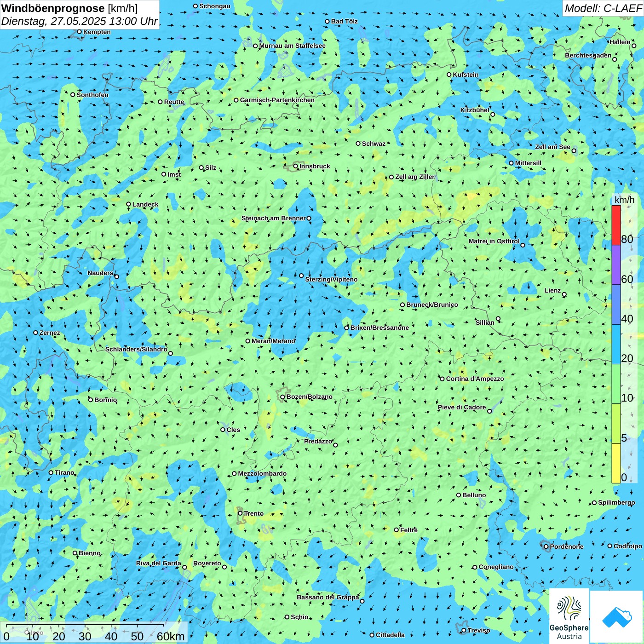Click the Riva del Garda marker
Image resolution: width=644 pixels, height=644 pixels.
[x=185, y=567]
